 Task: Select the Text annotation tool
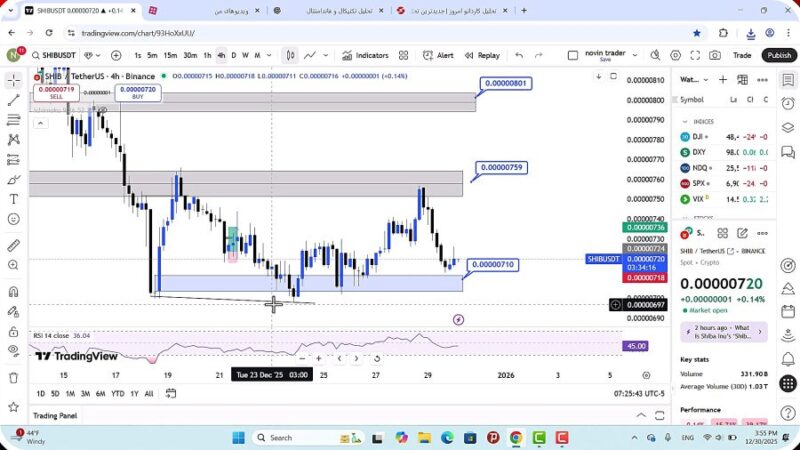pyautogui.click(x=14, y=199)
